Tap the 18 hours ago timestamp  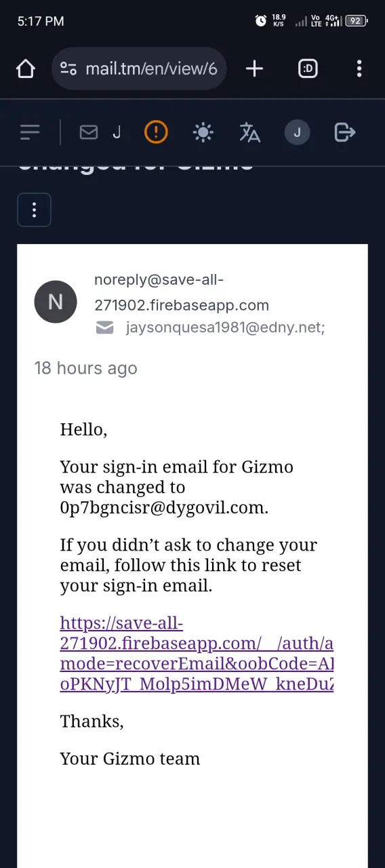[x=86, y=368]
